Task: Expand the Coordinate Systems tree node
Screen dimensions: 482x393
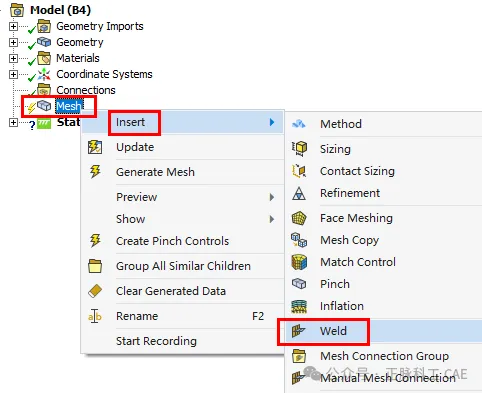Action: point(13,74)
